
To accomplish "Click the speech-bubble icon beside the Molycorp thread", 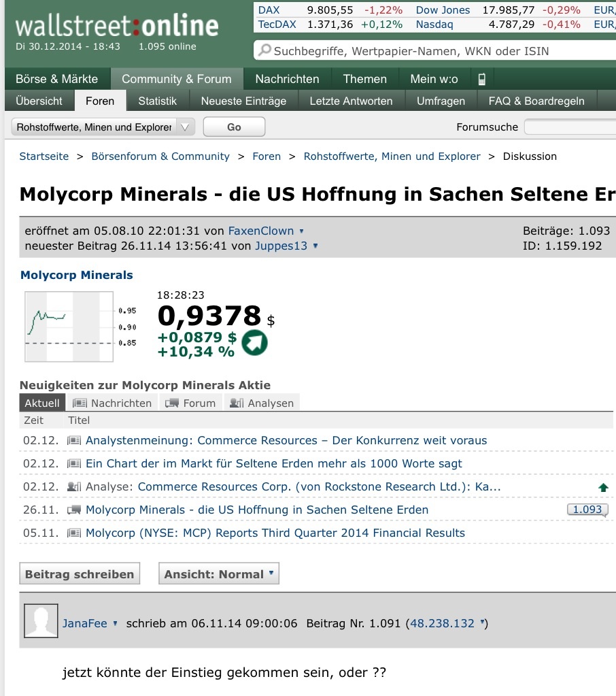I will tap(74, 510).
